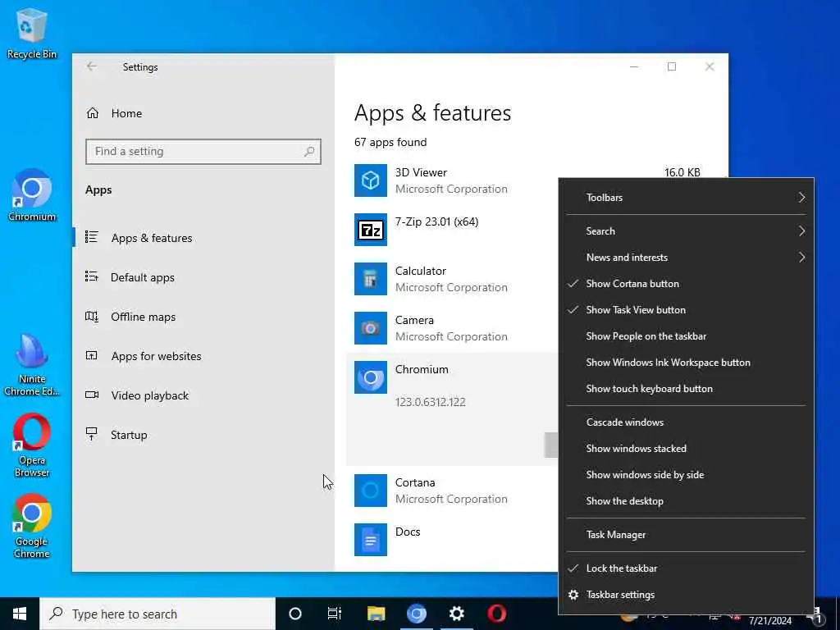Click the Home icon in Settings sidebar
840x630 pixels.
coord(93,113)
